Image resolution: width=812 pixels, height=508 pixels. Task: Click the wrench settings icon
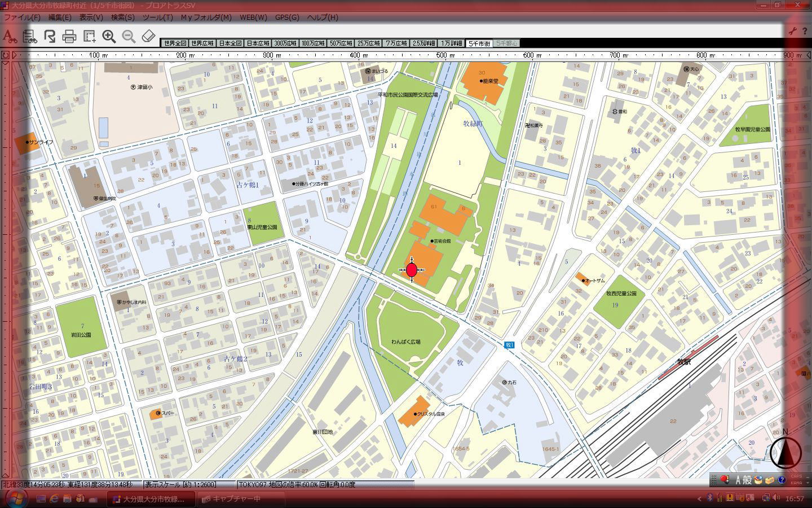pyautogui.click(x=792, y=32)
